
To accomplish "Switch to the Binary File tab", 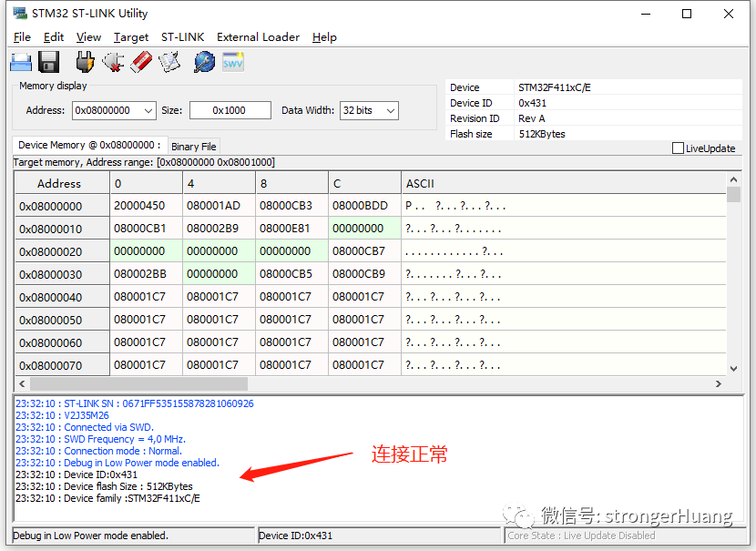I will coord(193,147).
